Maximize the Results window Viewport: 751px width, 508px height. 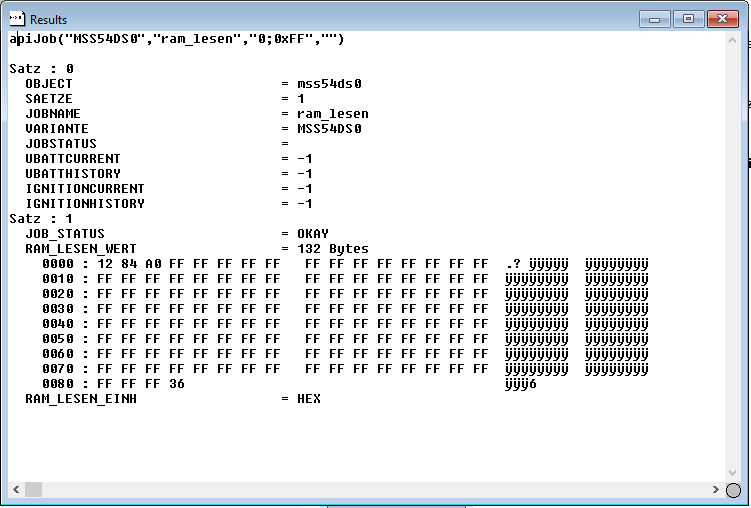point(688,19)
